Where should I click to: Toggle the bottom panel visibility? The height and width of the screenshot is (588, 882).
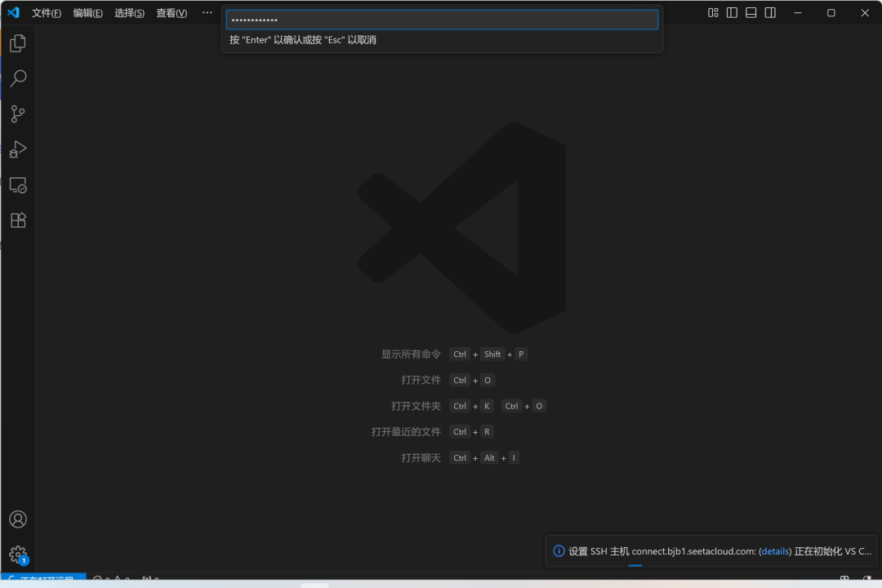click(751, 12)
